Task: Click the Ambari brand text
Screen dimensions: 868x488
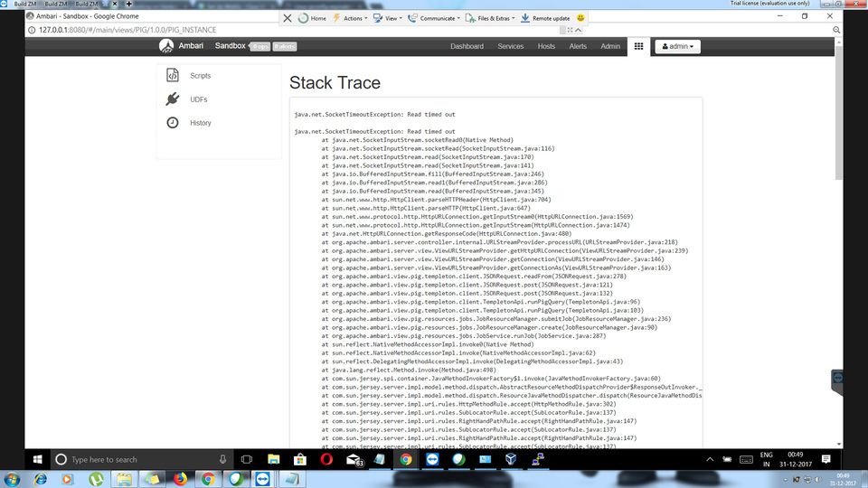Action: point(191,46)
